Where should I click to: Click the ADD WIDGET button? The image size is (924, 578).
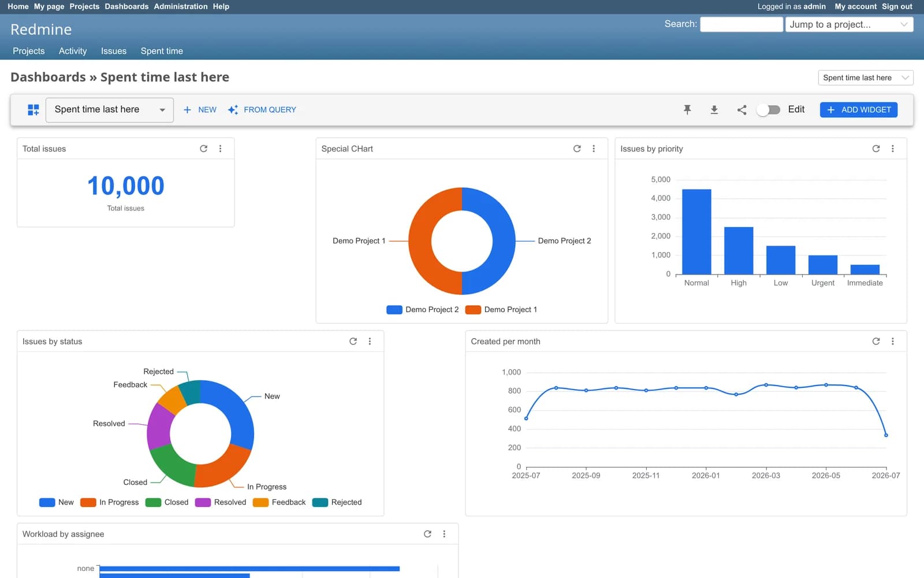click(859, 110)
